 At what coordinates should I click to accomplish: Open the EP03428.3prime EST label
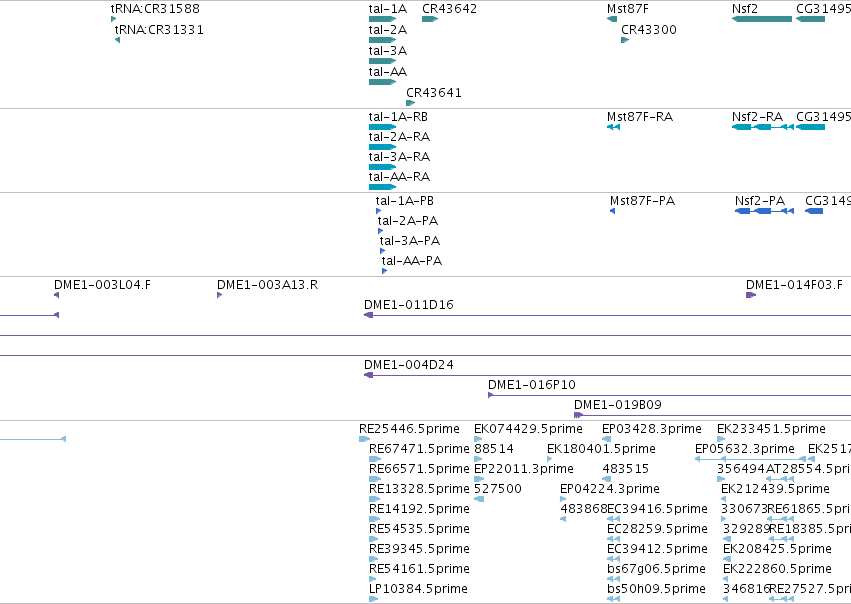click(652, 429)
